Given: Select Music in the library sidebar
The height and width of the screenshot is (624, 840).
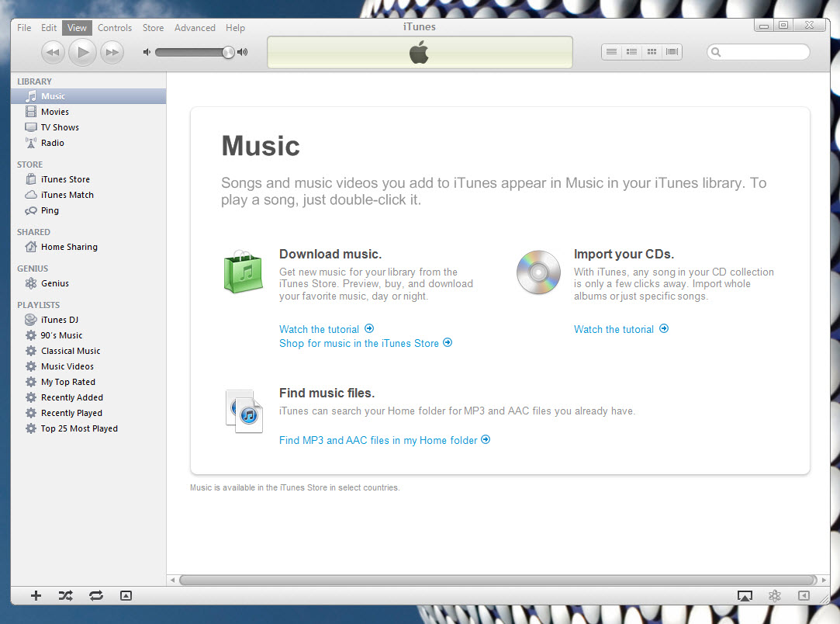Looking at the screenshot, I should pyautogui.click(x=88, y=96).
